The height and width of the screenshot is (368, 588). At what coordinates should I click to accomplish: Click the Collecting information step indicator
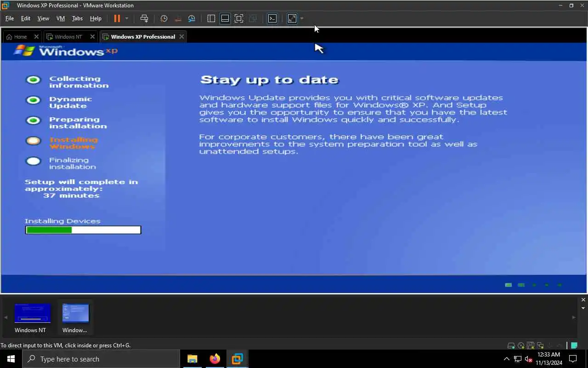(33, 80)
